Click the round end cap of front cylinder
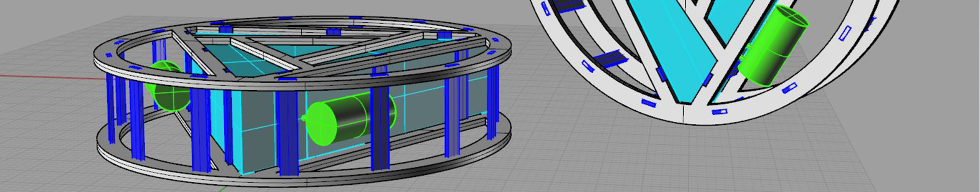This screenshot has width=980, height=192. click(x=322, y=123)
